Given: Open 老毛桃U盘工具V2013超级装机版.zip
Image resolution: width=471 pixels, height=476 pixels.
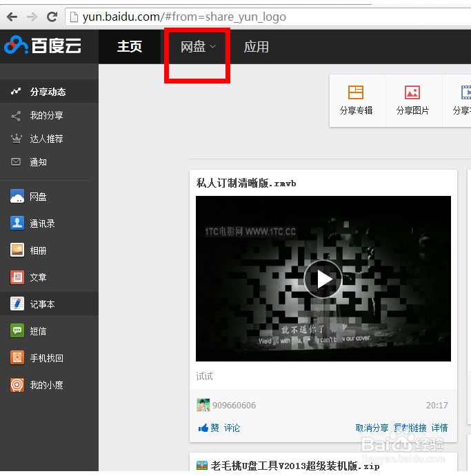Looking at the screenshot, I should pos(295,466).
